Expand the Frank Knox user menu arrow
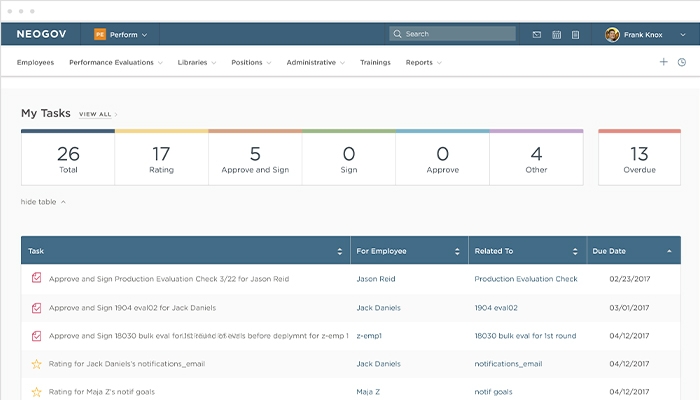The width and height of the screenshot is (700, 400). click(x=682, y=34)
